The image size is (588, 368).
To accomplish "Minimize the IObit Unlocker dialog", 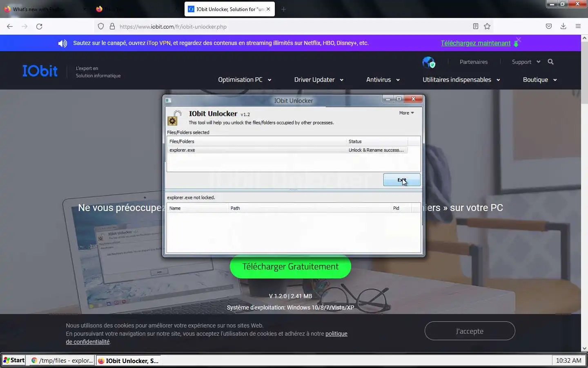I will [388, 99].
